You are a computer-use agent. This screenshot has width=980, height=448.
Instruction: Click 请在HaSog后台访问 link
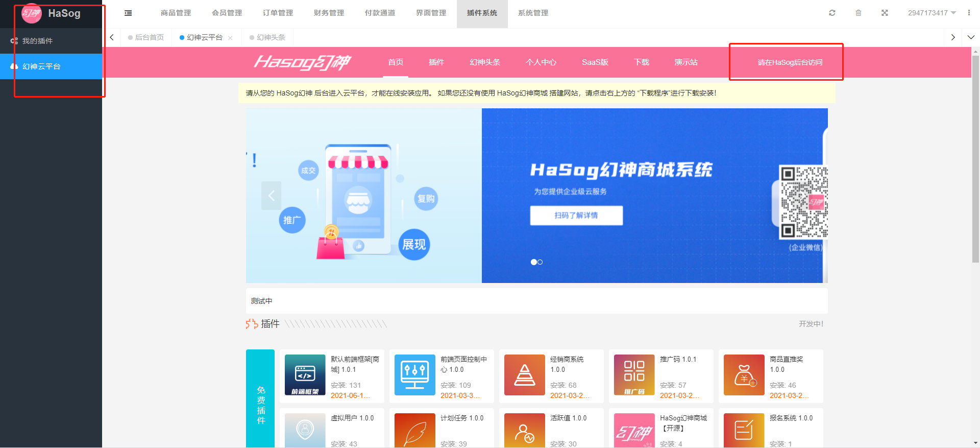click(x=790, y=62)
